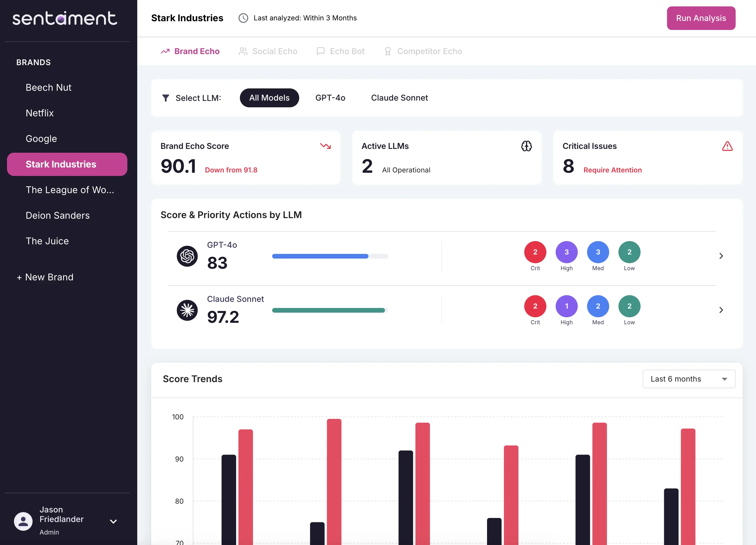Click the All Operational status text
Screen dimensions: 756x545
(x=406, y=170)
